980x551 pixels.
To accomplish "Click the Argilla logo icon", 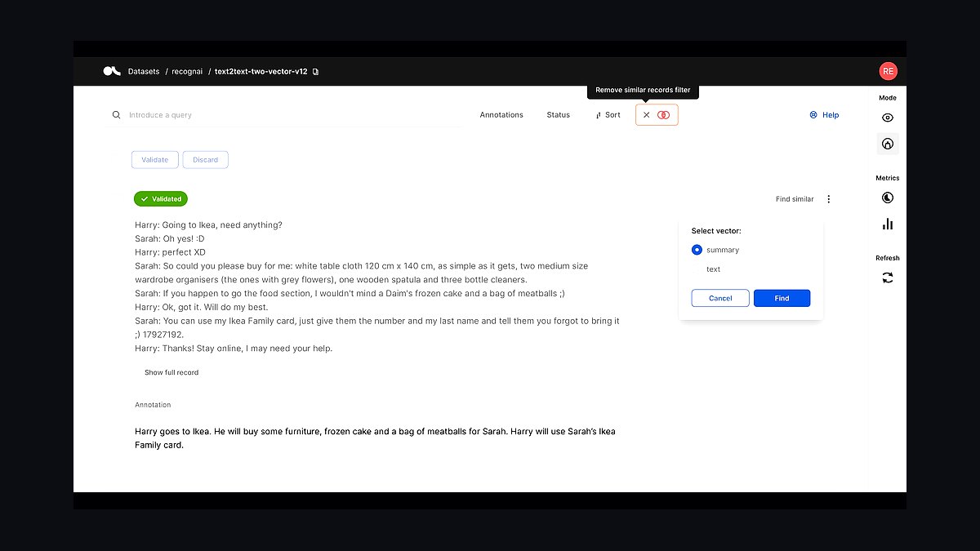I will pos(112,71).
